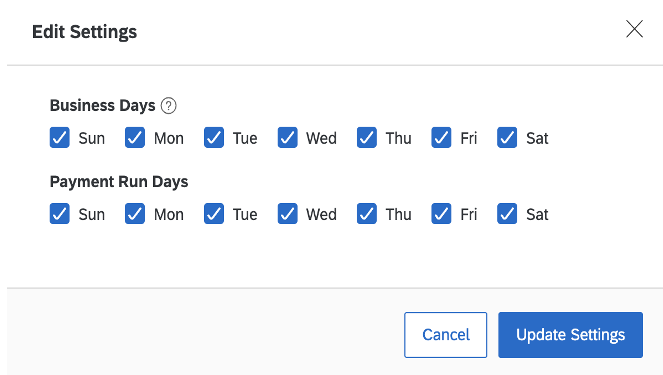Toggle Sat under Payment Run Days

point(507,214)
